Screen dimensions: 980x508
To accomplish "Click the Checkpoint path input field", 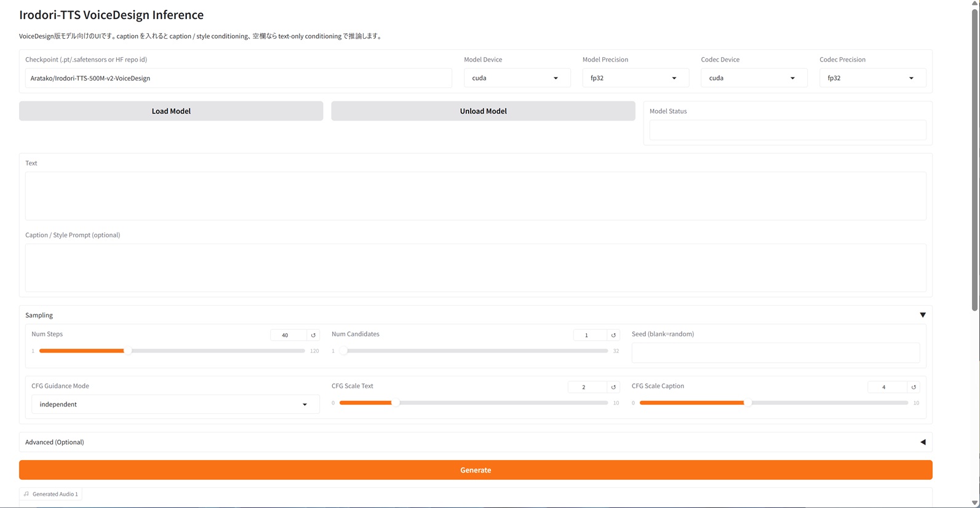I will 238,78.
